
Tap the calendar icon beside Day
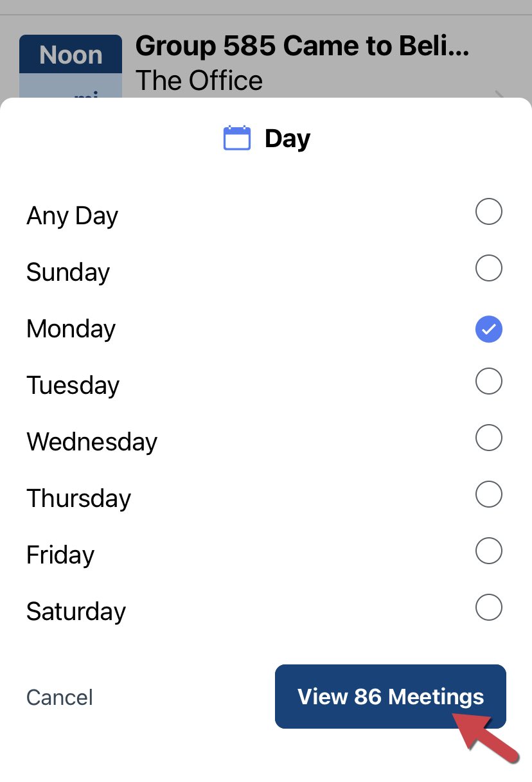click(237, 138)
